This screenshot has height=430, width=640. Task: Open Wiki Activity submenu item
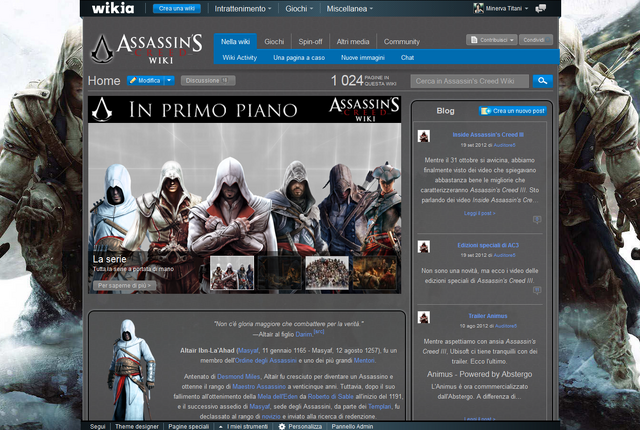tap(240, 58)
